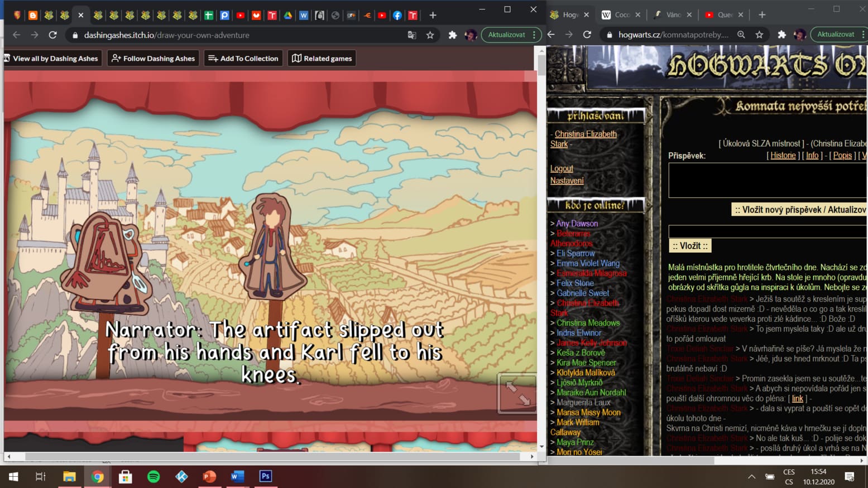The width and height of the screenshot is (868, 488).
Task: Toggle fullscreen on the game embed
Action: 517,393
